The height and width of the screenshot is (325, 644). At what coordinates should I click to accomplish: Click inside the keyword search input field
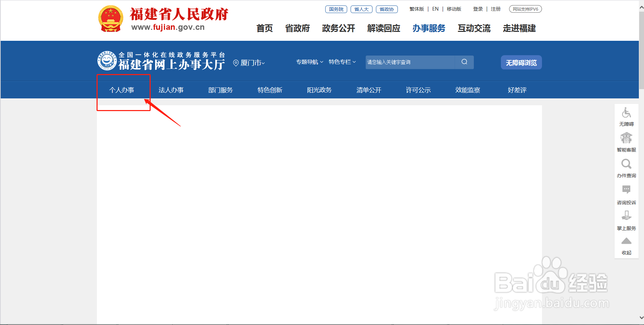pos(407,62)
